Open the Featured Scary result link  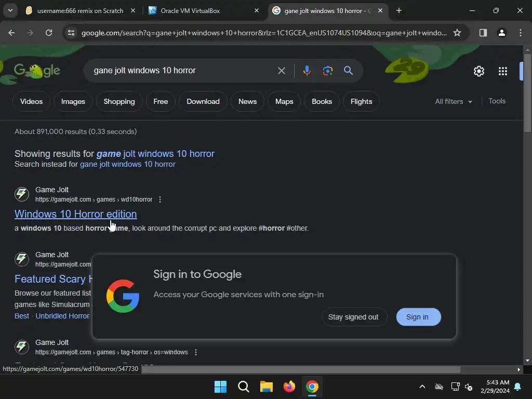[54, 279]
